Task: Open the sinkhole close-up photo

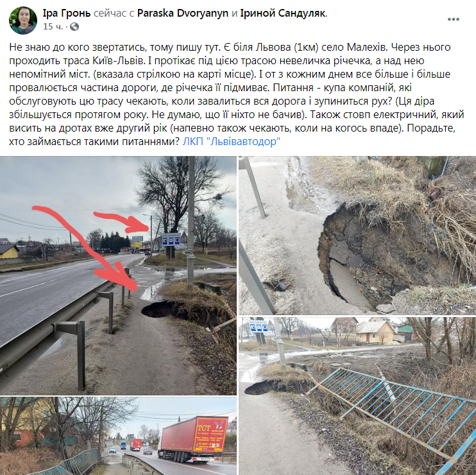Action: [x=357, y=236]
